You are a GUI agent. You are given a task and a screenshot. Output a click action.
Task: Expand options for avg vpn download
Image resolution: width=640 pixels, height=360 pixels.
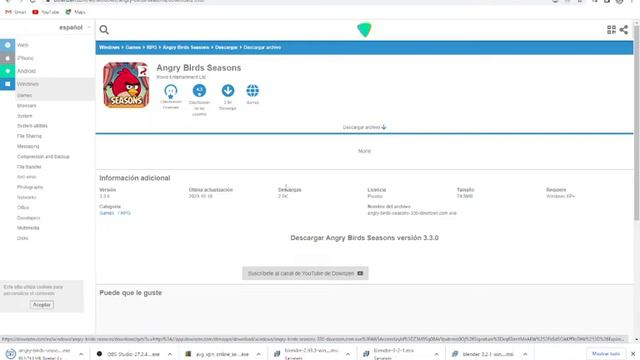(x=258, y=354)
